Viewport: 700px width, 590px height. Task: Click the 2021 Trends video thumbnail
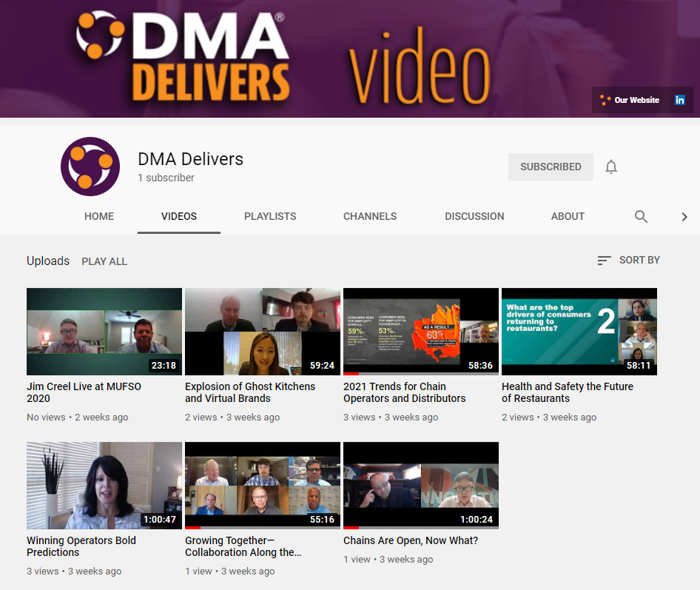pos(421,332)
